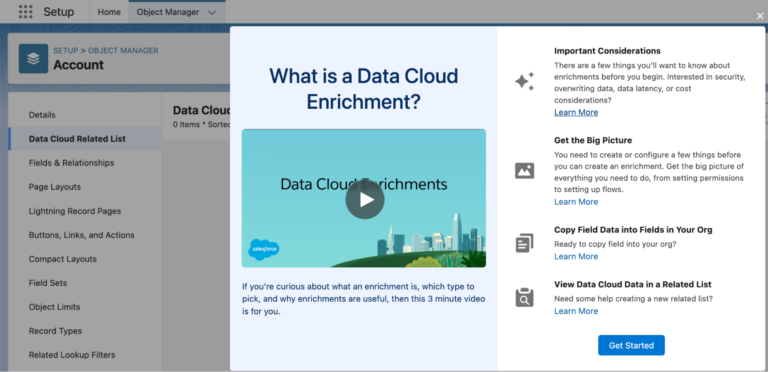Open Compact Layouts in sidebar
The image size is (768, 372).
tap(85, 259)
